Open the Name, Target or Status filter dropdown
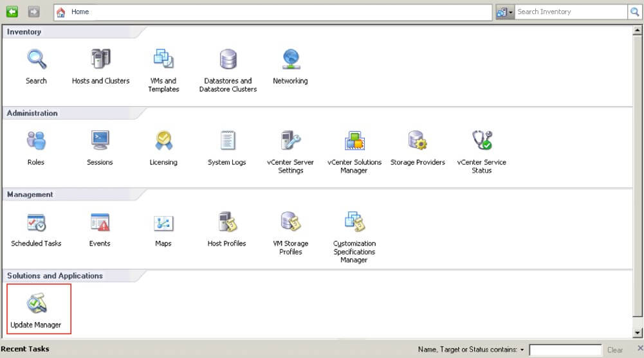Viewport: 644px width, 358px height. tap(522, 350)
